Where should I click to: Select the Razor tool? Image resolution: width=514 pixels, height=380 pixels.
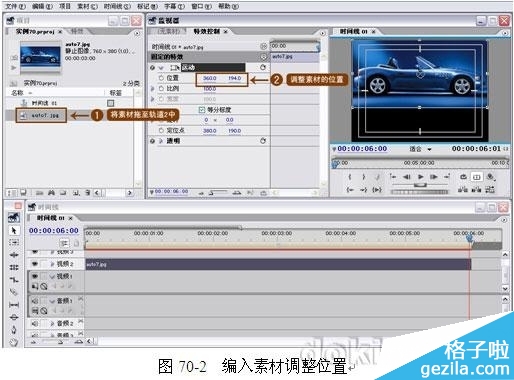coord(14,292)
